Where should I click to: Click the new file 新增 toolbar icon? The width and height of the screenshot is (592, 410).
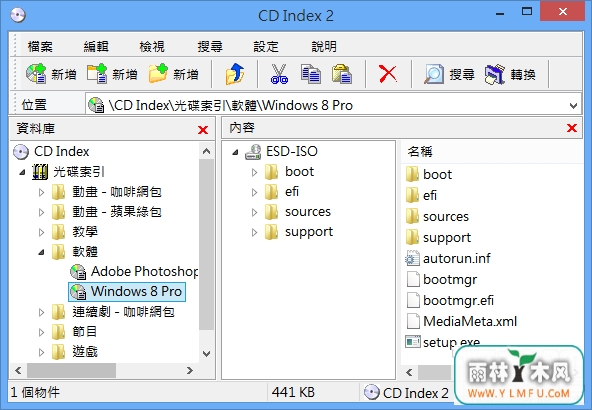point(97,74)
